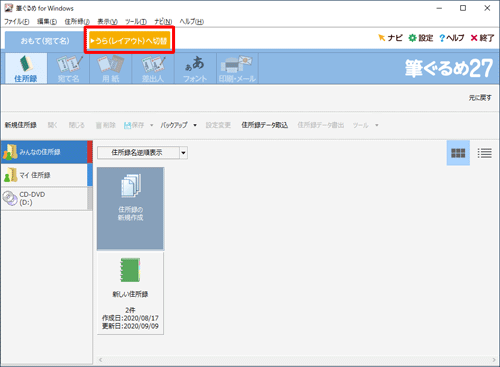Open the 住所録 address book toolbar icon
This screenshot has height=367, width=500.
(26, 68)
